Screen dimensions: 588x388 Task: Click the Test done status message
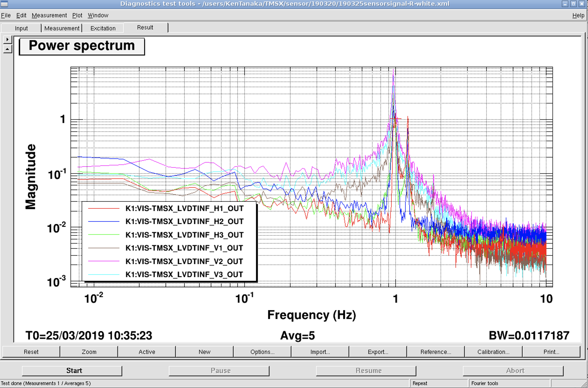pos(46,383)
